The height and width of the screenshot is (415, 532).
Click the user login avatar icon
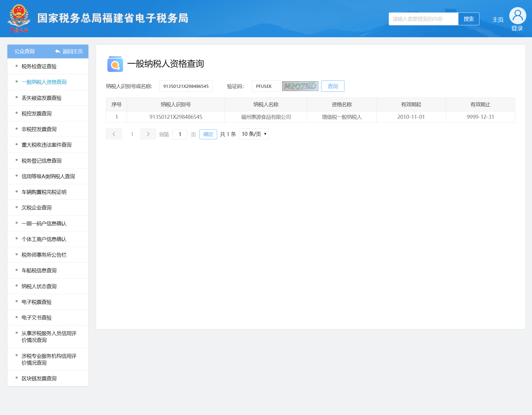[x=517, y=16]
